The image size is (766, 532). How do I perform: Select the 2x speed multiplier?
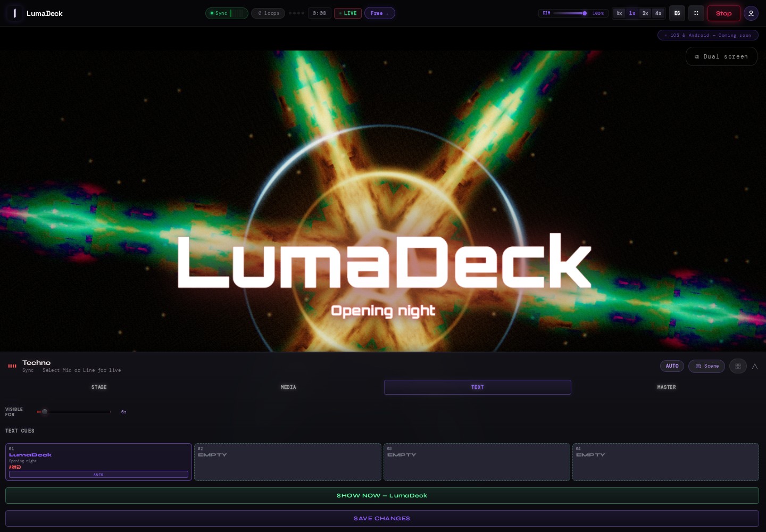(645, 13)
